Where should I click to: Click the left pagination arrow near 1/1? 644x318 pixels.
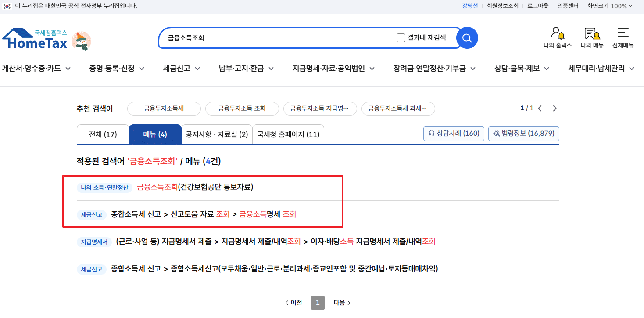coord(540,108)
